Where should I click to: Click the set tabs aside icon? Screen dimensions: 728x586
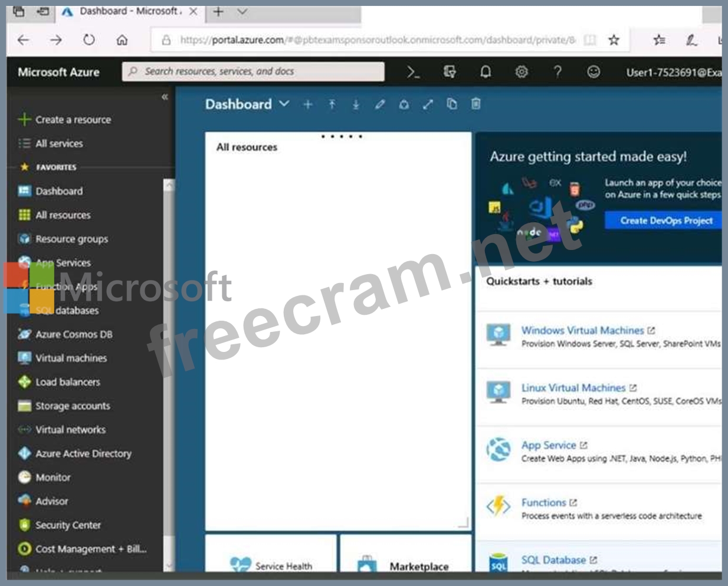[43, 11]
